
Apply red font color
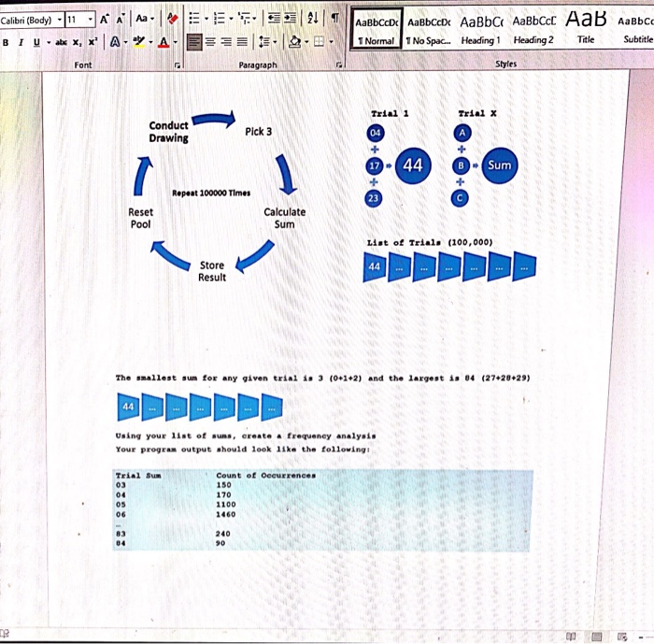coord(163,42)
